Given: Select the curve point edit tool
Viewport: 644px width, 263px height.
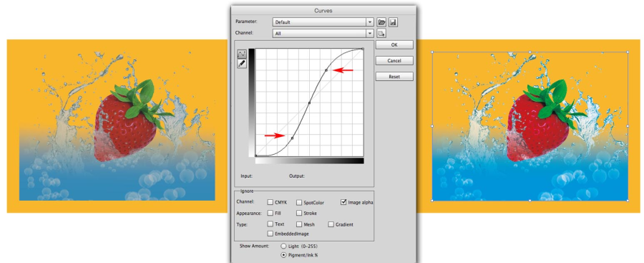Looking at the screenshot, I should point(242,54).
